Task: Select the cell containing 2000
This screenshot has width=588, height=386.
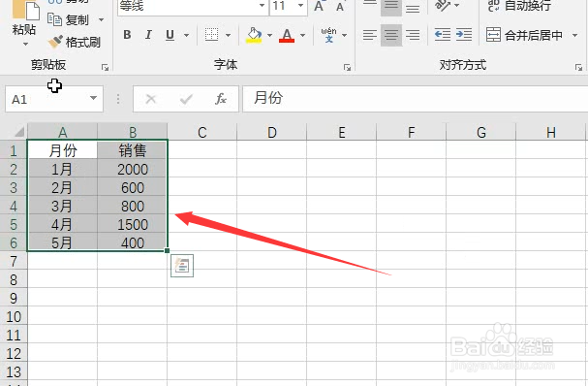Action: (133, 169)
